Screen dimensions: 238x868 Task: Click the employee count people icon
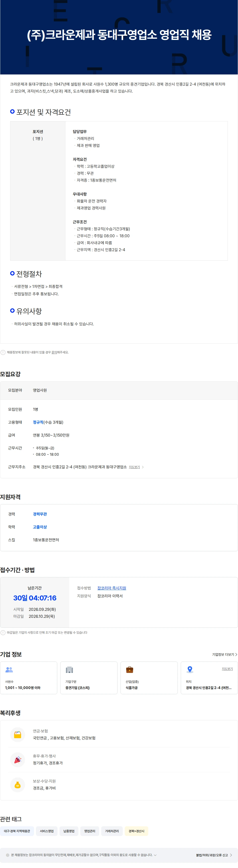(x=9, y=669)
